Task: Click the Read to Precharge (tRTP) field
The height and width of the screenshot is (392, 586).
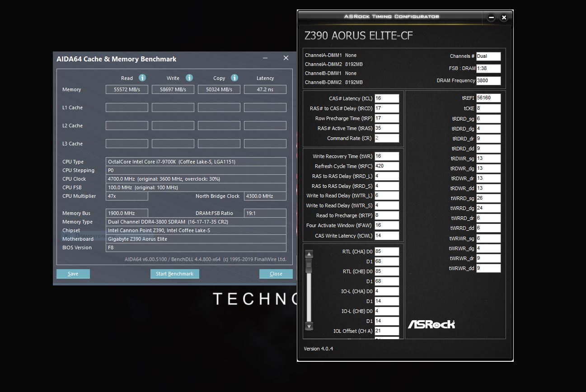Action: coord(387,215)
